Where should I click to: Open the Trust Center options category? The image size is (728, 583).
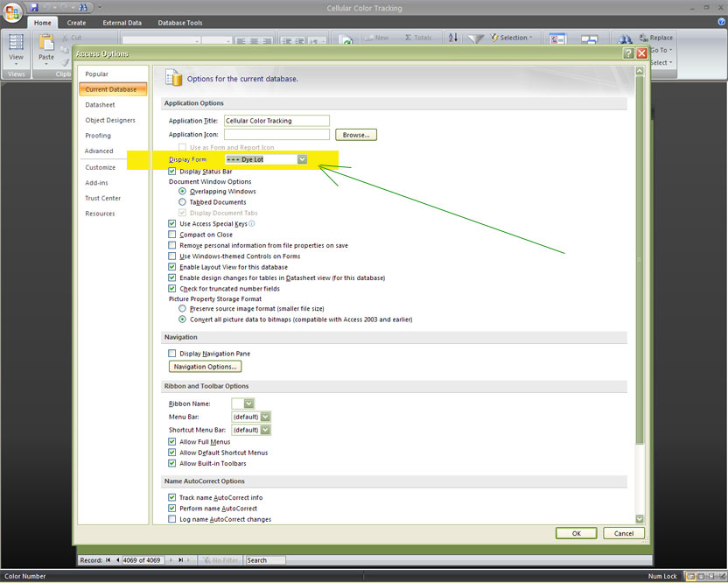point(102,198)
